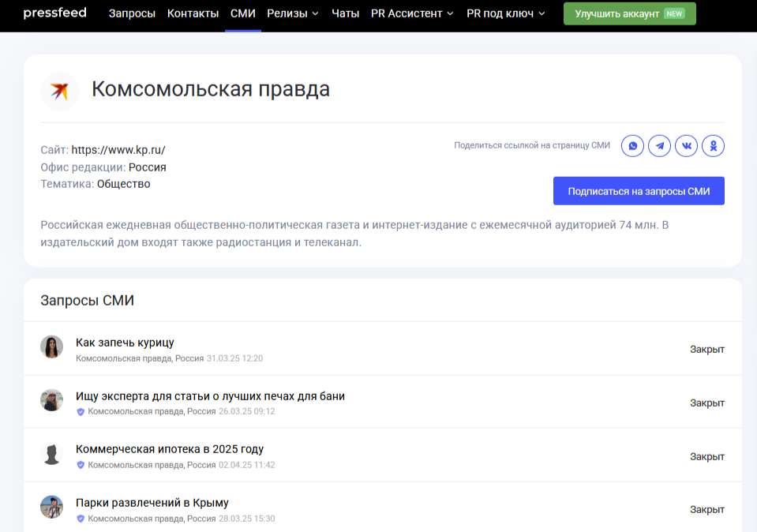Click author avatar of Как запечь курицу

[51, 347]
